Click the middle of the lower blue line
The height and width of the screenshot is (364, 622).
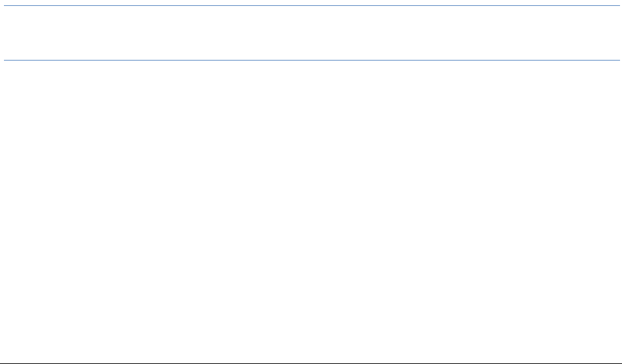coord(311,60)
